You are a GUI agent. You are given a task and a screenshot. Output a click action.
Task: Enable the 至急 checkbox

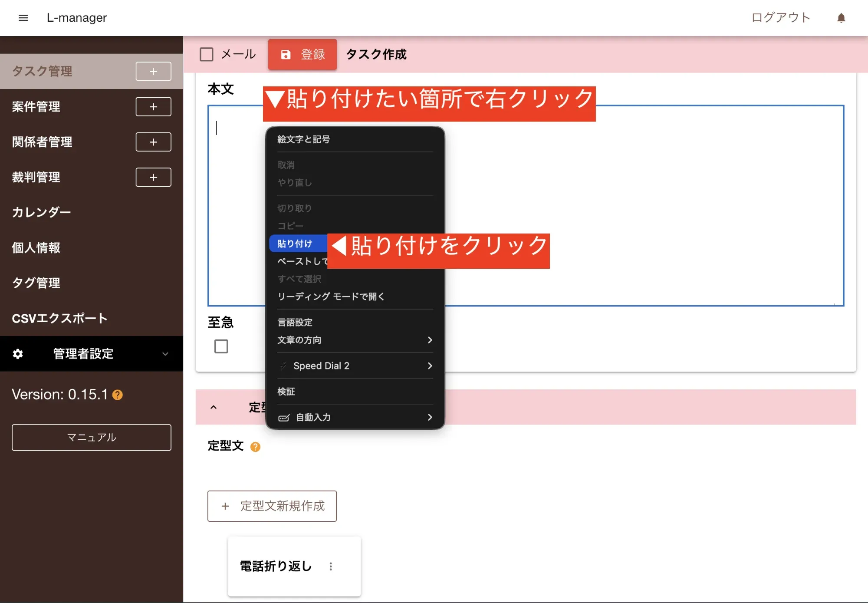pos(221,346)
